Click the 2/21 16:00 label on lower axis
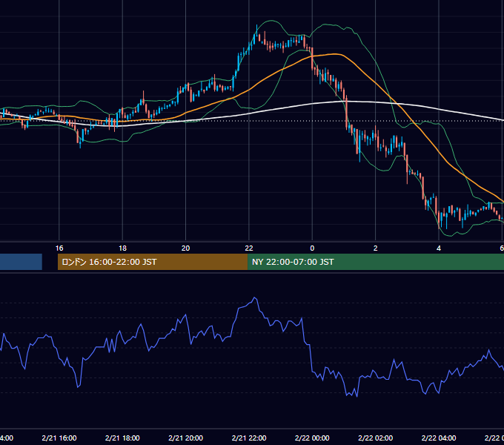The width and height of the screenshot is (504, 445). pyautogui.click(x=59, y=438)
